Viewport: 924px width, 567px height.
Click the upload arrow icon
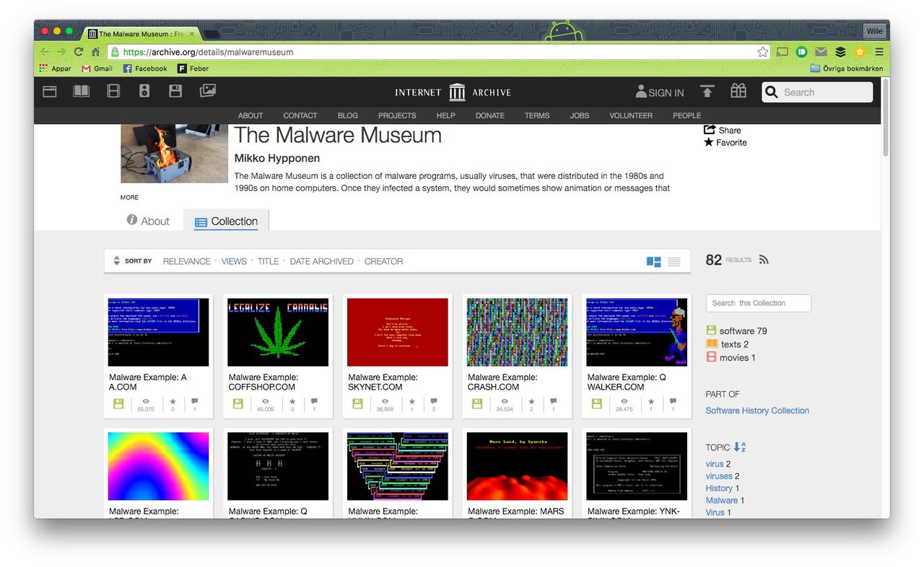click(707, 92)
